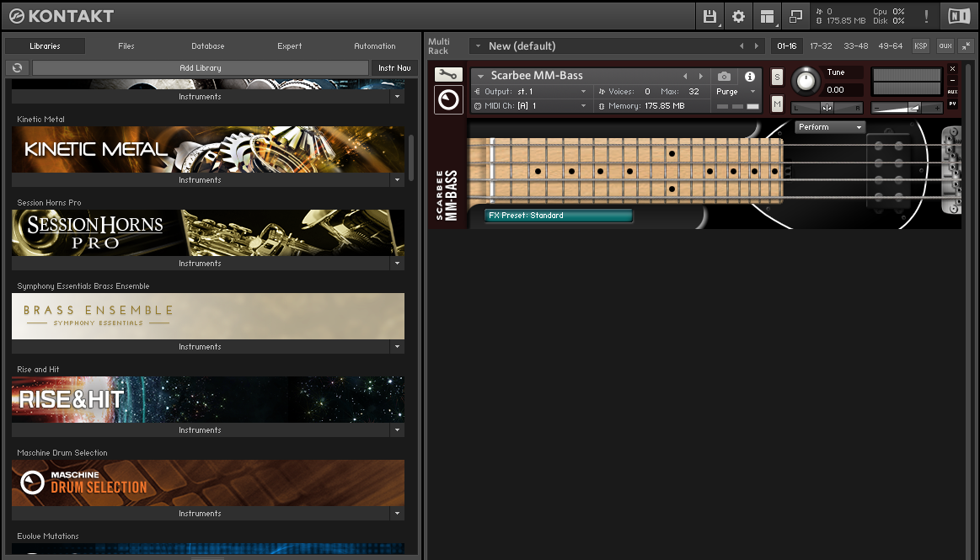Viewport: 980px width, 560px height.
Task: Open Rise and Hit Instruments list
Action: pos(200,430)
